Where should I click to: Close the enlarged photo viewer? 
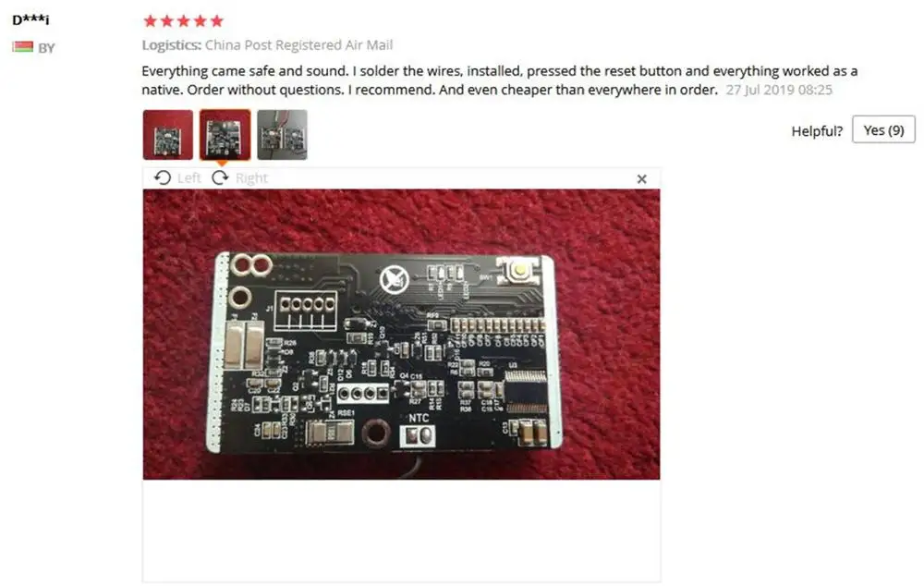click(x=642, y=178)
